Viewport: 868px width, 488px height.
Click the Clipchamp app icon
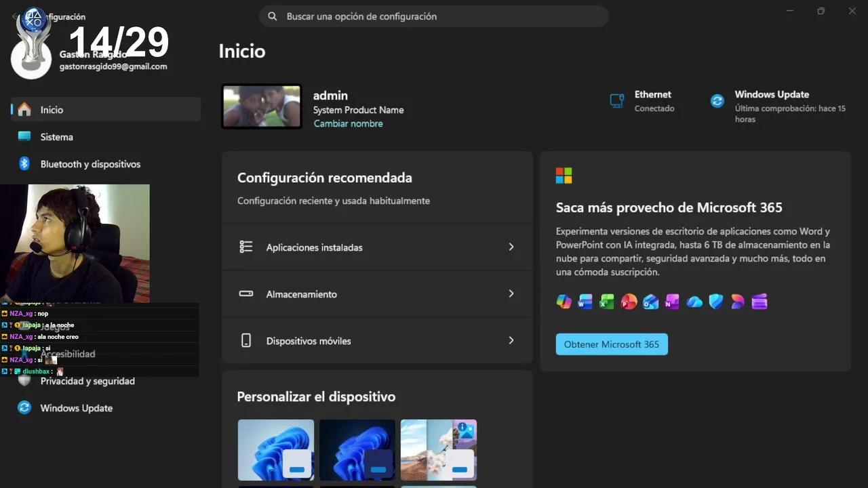coord(759,302)
